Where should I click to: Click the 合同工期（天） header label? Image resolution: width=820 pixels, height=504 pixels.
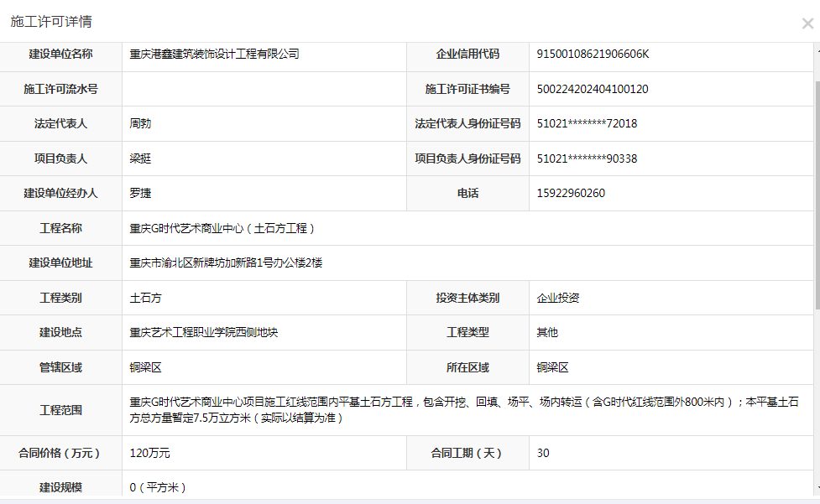467,453
